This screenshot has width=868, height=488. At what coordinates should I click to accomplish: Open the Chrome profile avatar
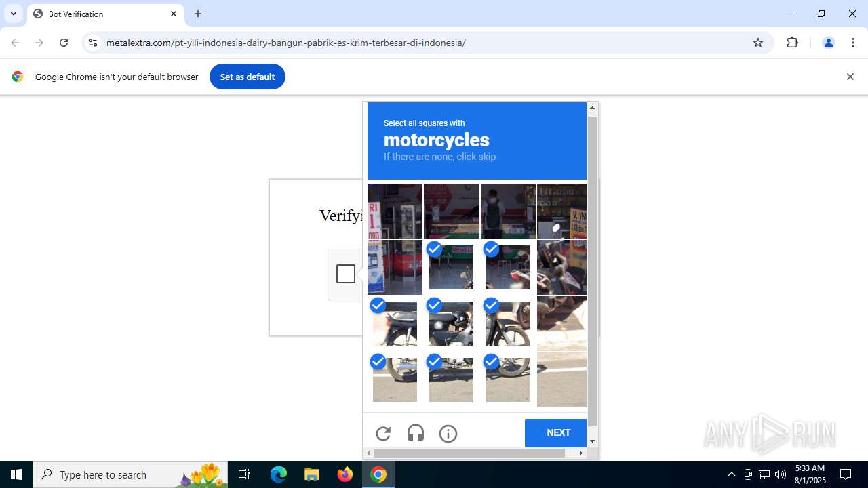click(x=828, y=43)
